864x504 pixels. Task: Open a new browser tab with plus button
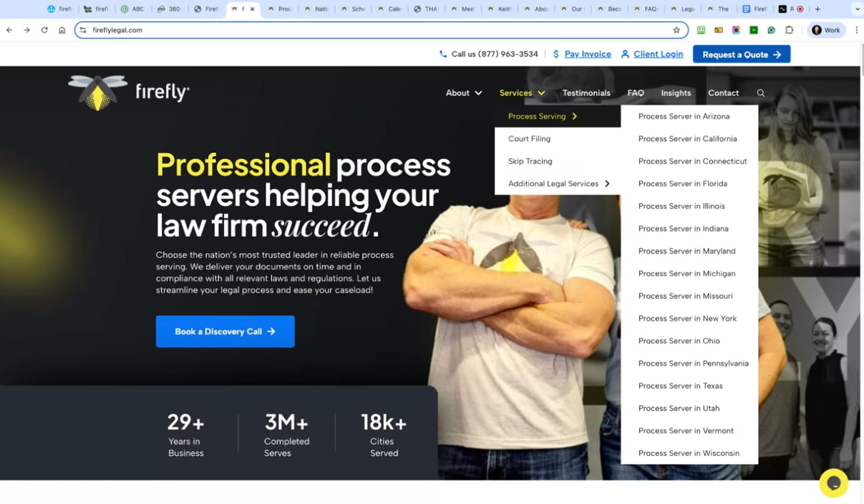(x=817, y=9)
